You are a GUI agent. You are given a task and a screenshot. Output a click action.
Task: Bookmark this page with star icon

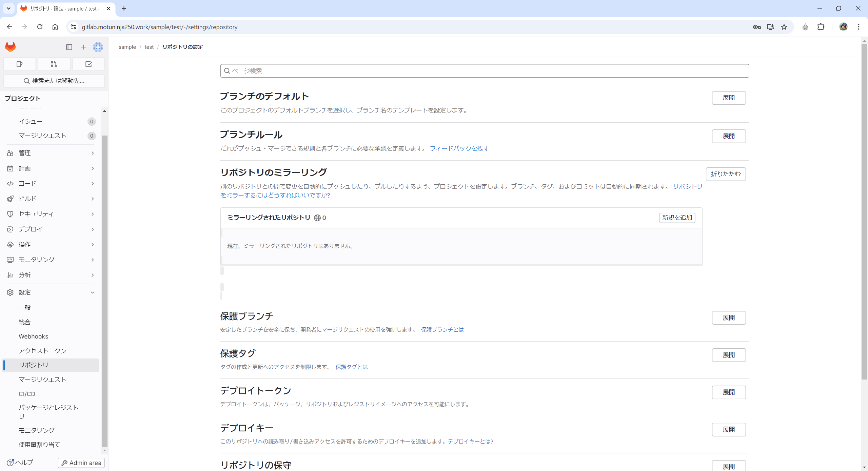tap(784, 27)
